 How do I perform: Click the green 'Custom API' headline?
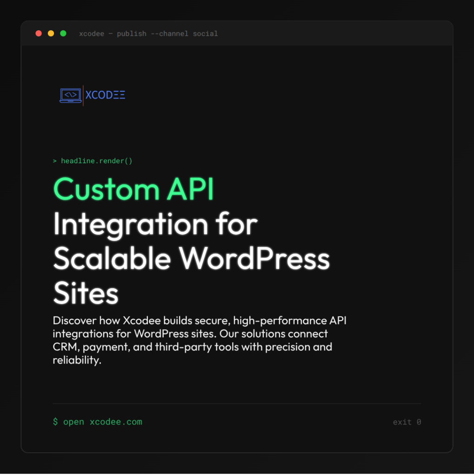[x=134, y=189]
